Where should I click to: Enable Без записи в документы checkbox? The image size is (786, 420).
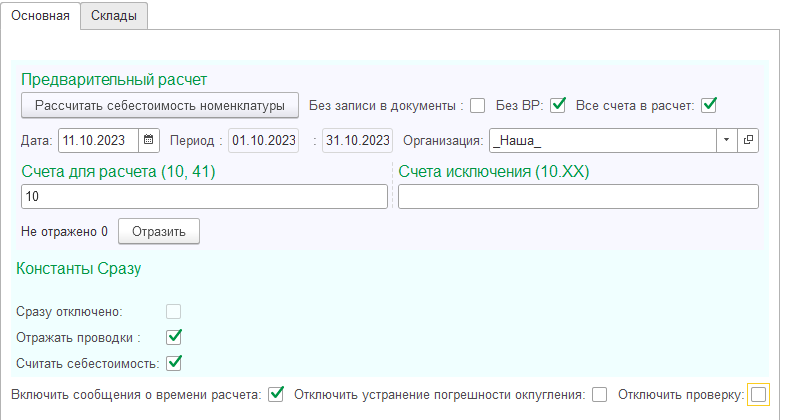coord(478,106)
